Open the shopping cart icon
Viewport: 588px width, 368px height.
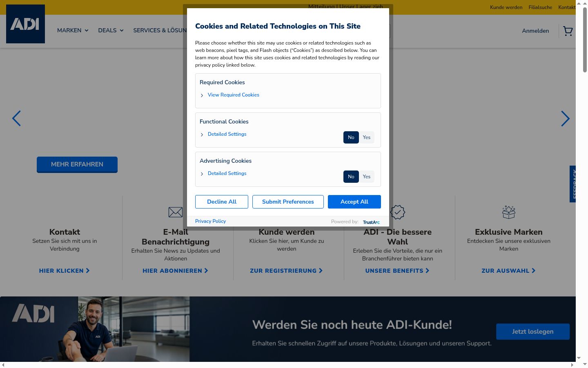(568, 31)
